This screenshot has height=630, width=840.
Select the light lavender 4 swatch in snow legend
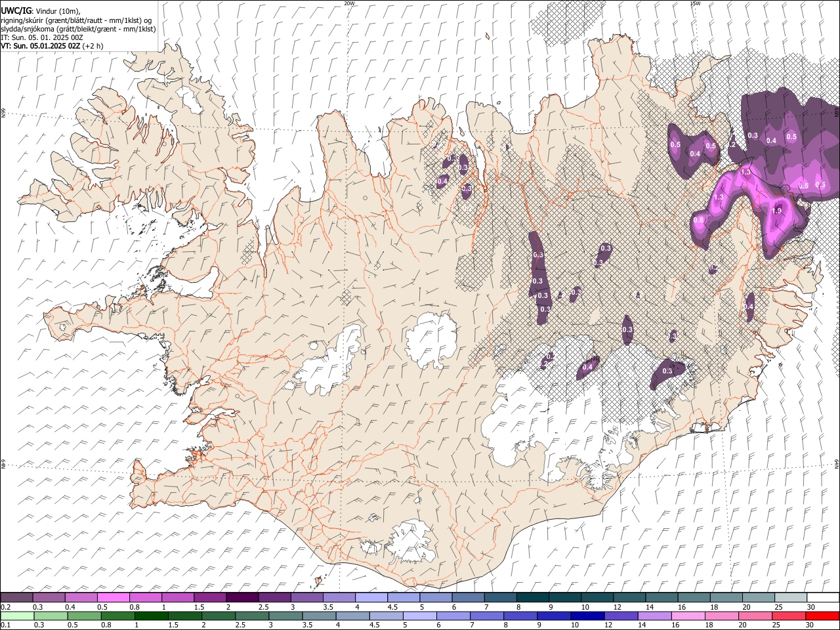(x=371, y=597)
